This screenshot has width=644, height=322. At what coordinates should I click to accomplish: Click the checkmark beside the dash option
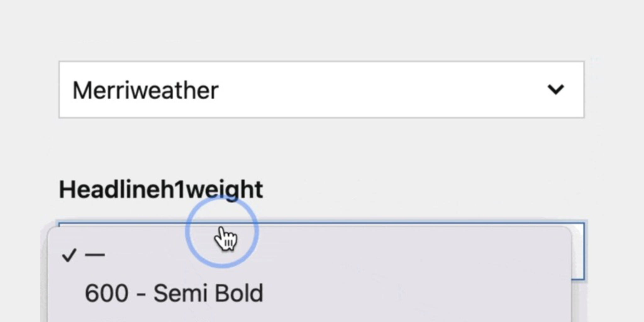pos(69,255)
